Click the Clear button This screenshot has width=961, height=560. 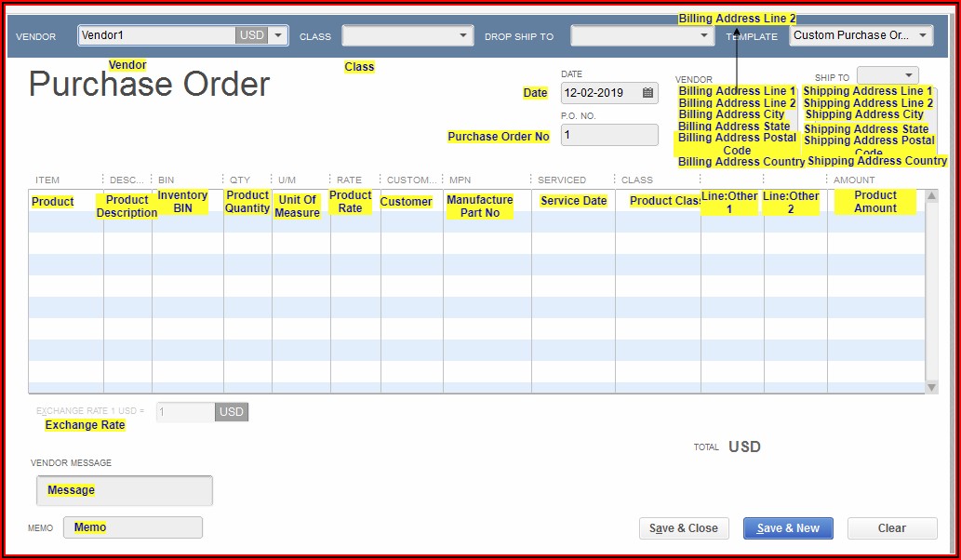coord(891,528)
